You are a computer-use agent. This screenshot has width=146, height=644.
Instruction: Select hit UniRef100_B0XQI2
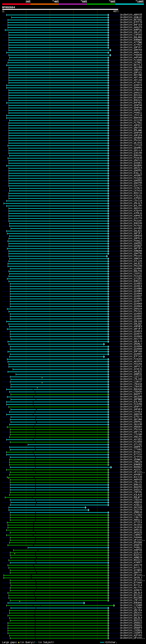point(131,452)
